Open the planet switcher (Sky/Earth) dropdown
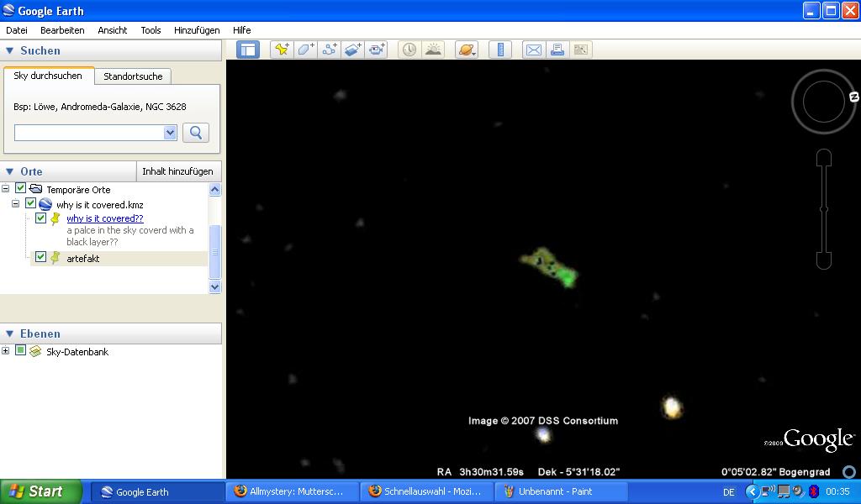Image resolution: width=861 pixels, height=504 pixels. 467,50
